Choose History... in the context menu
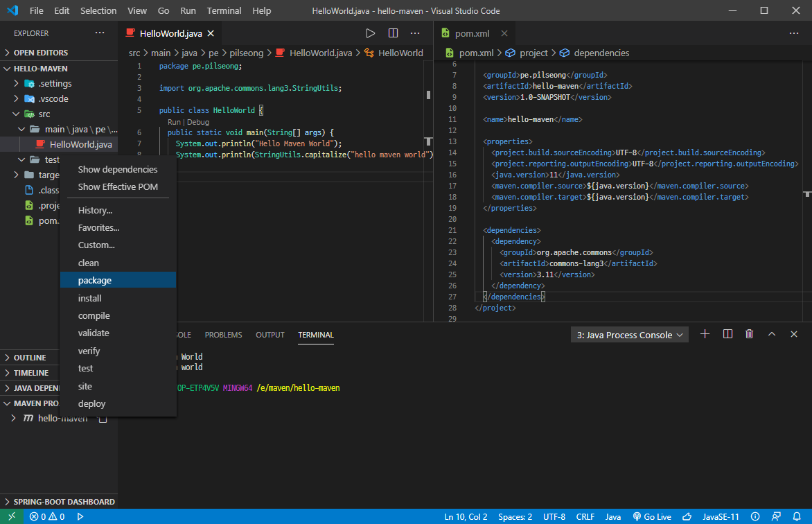Viewport: 812px width, 524px height. click(x=118, y=211)
